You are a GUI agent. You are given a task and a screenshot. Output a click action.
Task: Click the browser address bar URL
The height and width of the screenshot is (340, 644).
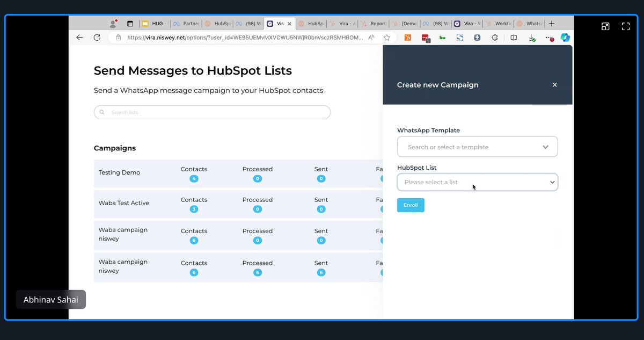point(244,38)
